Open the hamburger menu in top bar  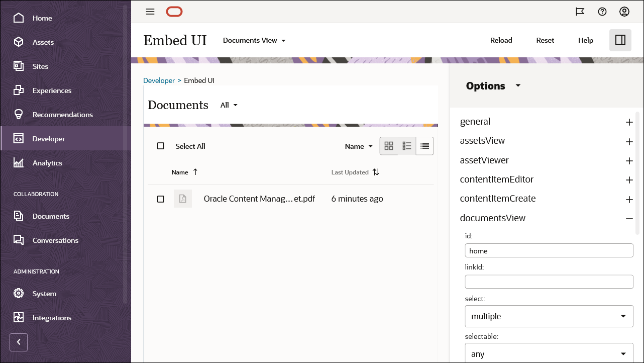150,11
